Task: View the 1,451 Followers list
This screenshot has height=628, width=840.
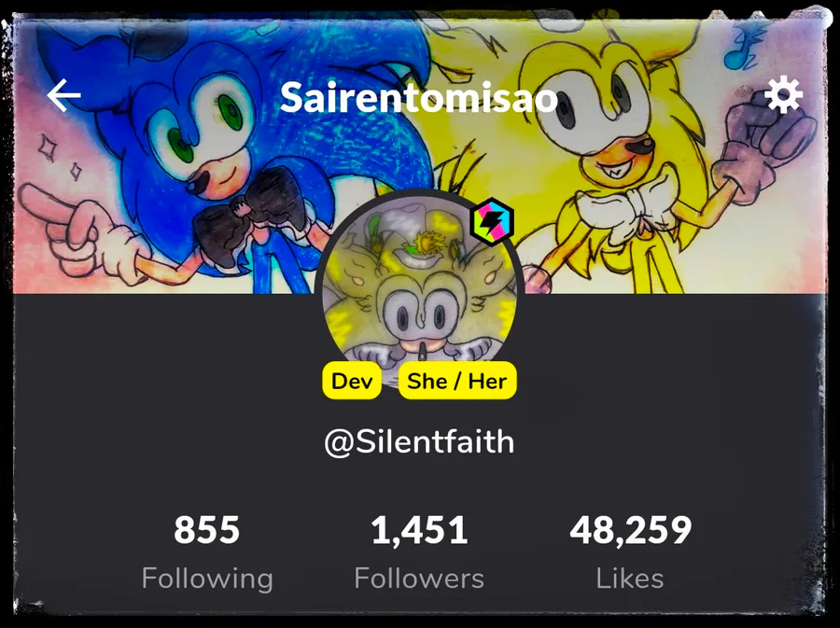Action: click(x=419, y=552)
